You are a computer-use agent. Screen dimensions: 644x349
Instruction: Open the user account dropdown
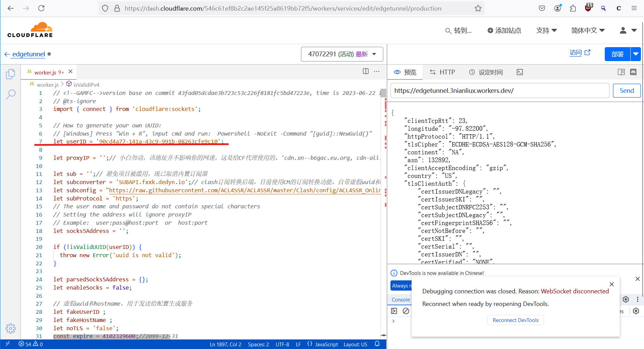pos(628,30)
